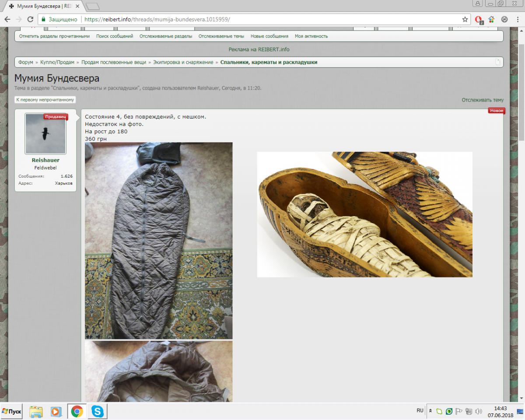Image resolution: width=525 pixels, height=420 pixels.
Task: Open Skype from the taskbar
Action: pos(98,412)
